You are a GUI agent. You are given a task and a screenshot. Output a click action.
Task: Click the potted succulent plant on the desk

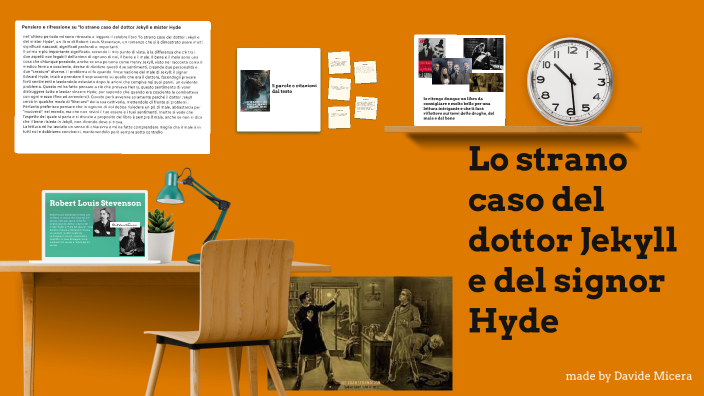tap(161, 235)
